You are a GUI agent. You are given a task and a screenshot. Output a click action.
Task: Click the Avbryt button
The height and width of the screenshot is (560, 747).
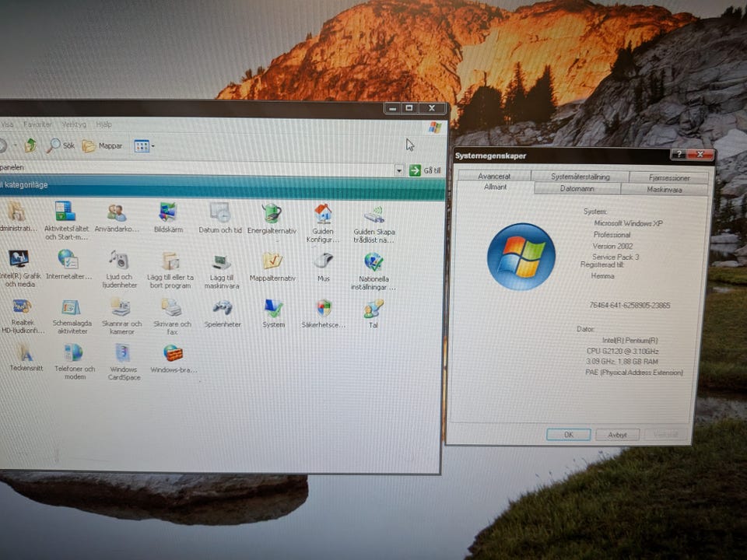(617, 435)
